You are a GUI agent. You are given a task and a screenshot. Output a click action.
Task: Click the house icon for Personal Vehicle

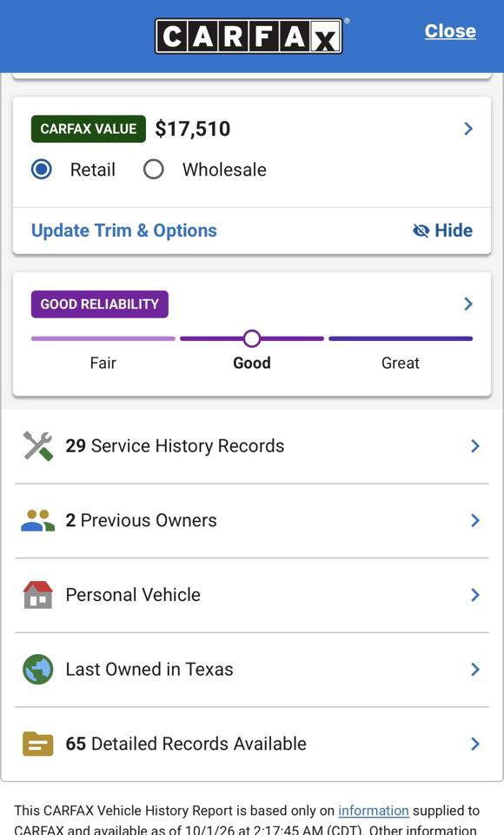(x=37, y=595)
